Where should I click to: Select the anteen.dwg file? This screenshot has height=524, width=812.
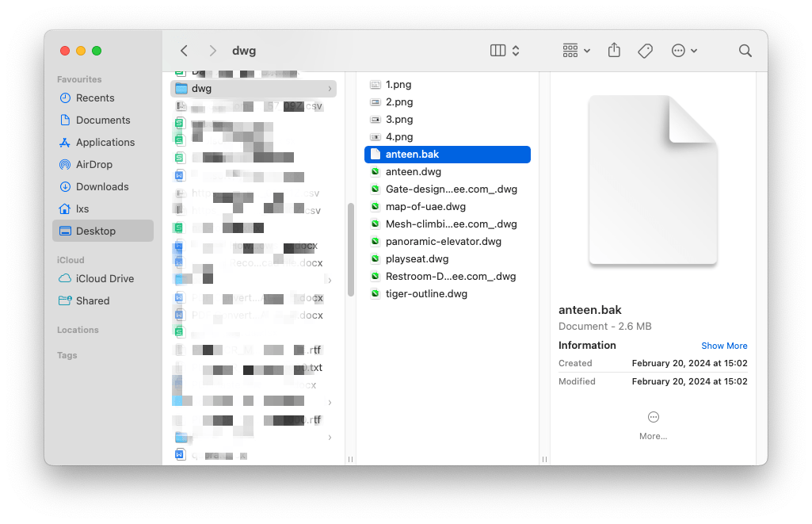click(x=413, y=171)
